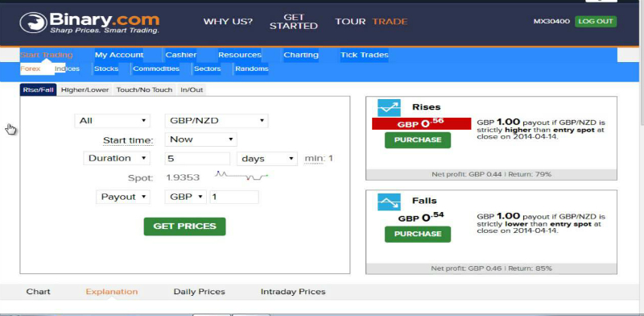Select the Indices market
This screenshot has height=316, width=644.
tap(68, 69)
